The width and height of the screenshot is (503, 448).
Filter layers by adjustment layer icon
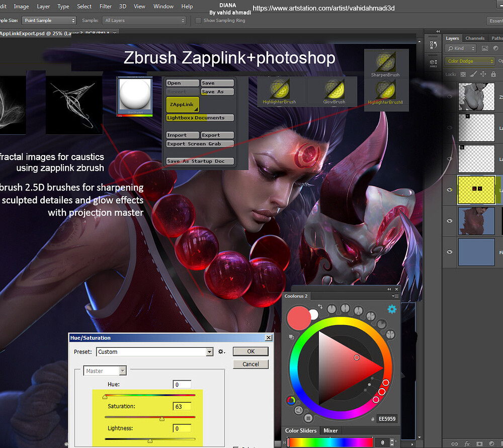click(x=495, y=48)
